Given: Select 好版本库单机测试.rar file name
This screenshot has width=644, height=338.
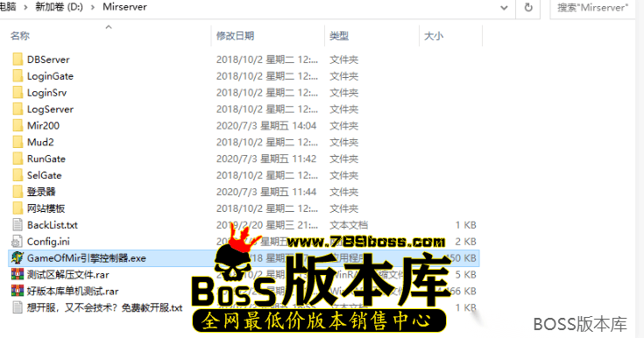Looking at the screenshot, I should 73,292.
